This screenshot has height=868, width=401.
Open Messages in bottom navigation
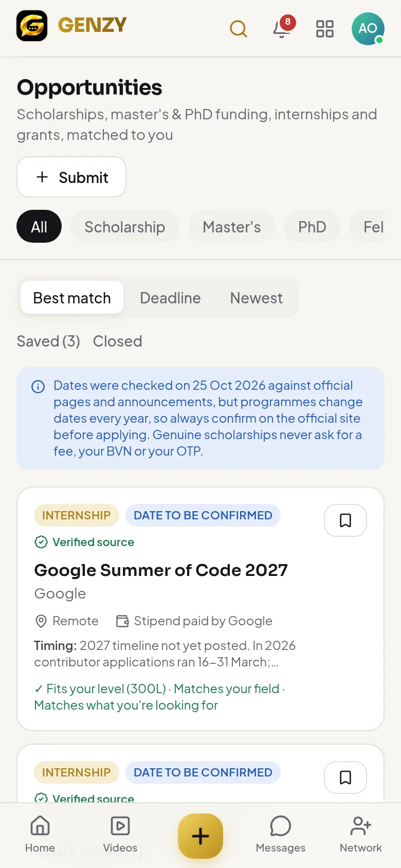pos(281,835)
